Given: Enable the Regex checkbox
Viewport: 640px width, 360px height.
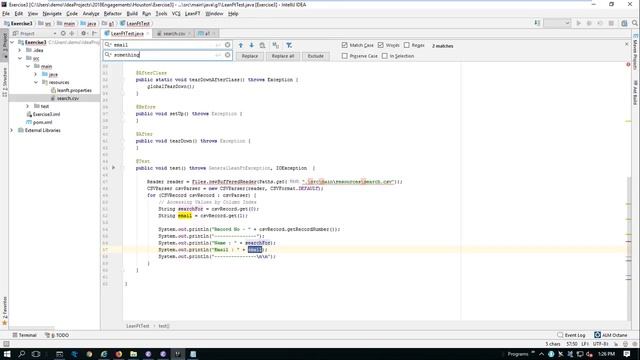Looking at the screenshot, I should tap(407, 45).
